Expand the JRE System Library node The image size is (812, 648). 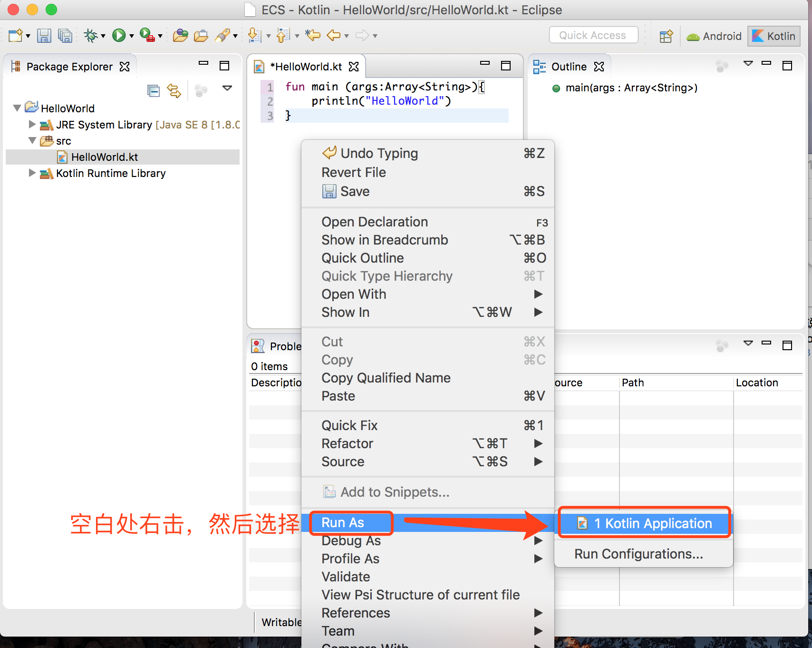pos(32,124)
